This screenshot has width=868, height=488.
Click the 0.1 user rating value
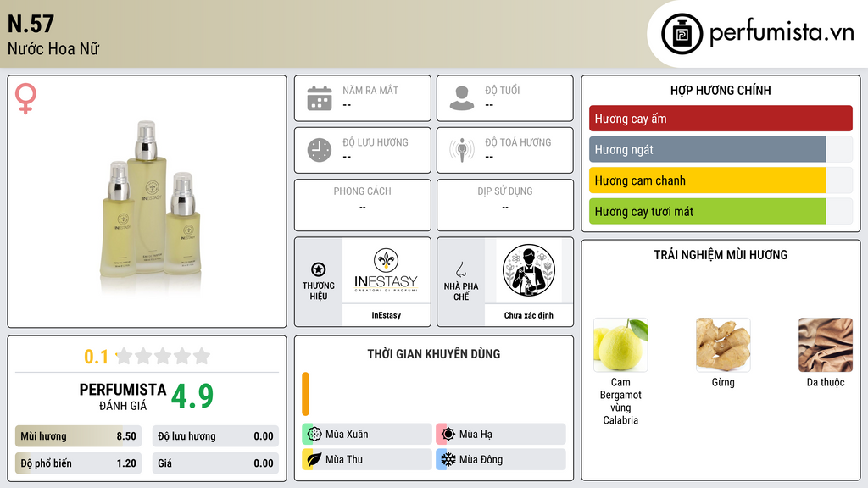tap(97, 357)
